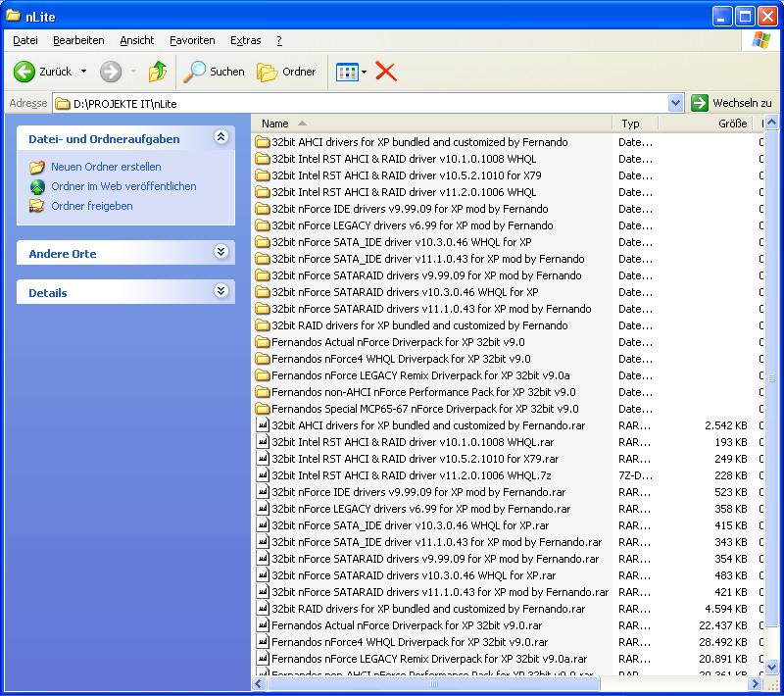784x696 pixels.
Task: Expand the Andere Orte panel
Action: 221,251
